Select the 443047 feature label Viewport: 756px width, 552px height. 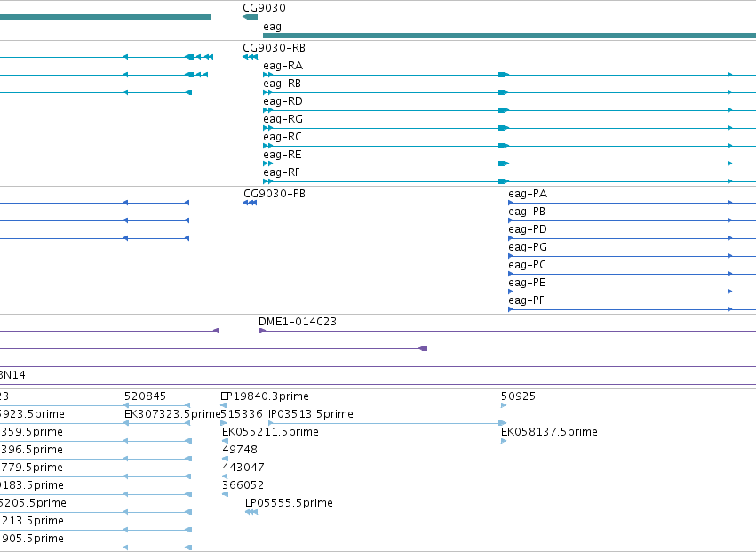tap(243, 468)
